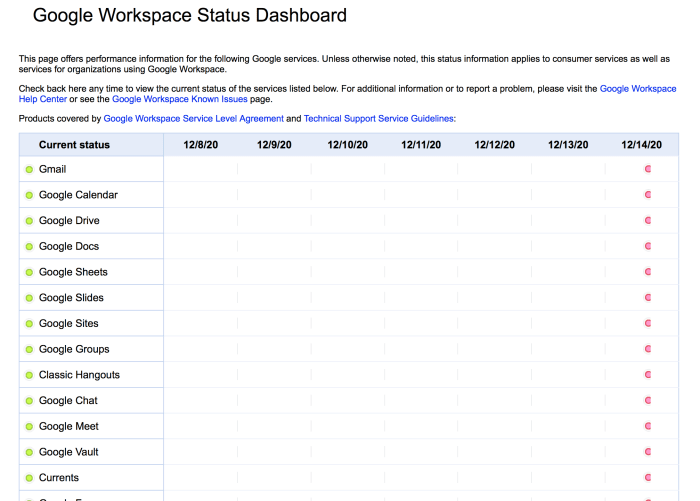Select the green status dot for Google Drive

point(29,221)
